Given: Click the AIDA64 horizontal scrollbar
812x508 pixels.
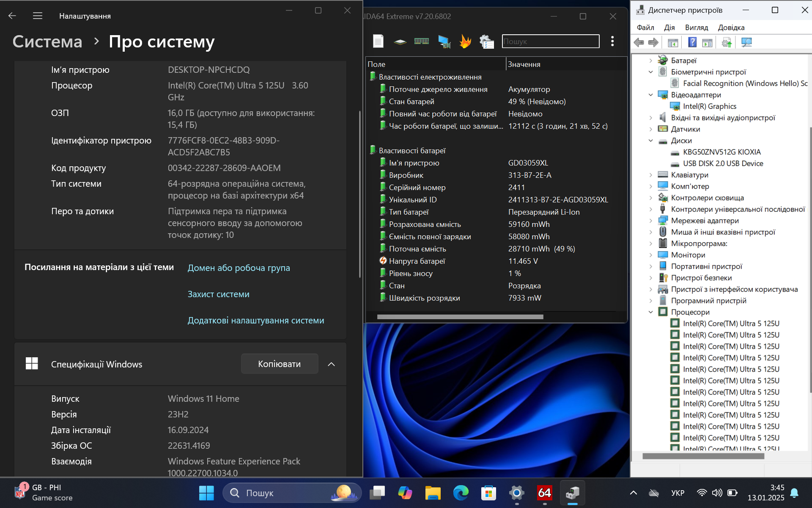Looking at the screenshot, I should pyautogui.click(x=460, y=317).
